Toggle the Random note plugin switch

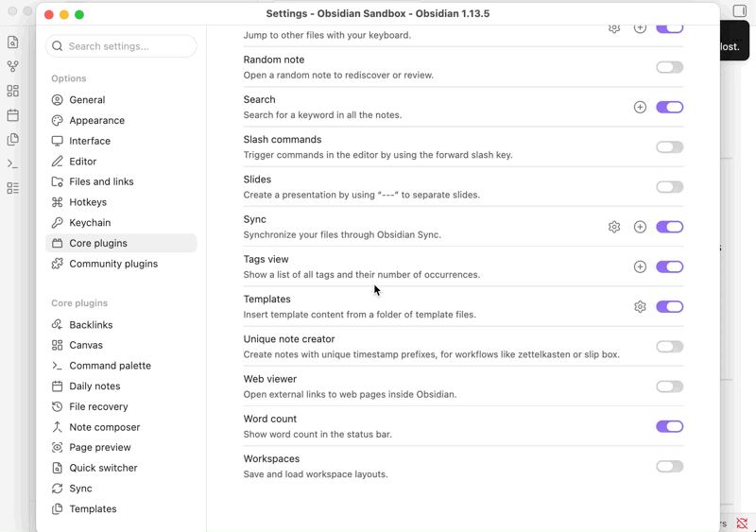coord(669,67)
